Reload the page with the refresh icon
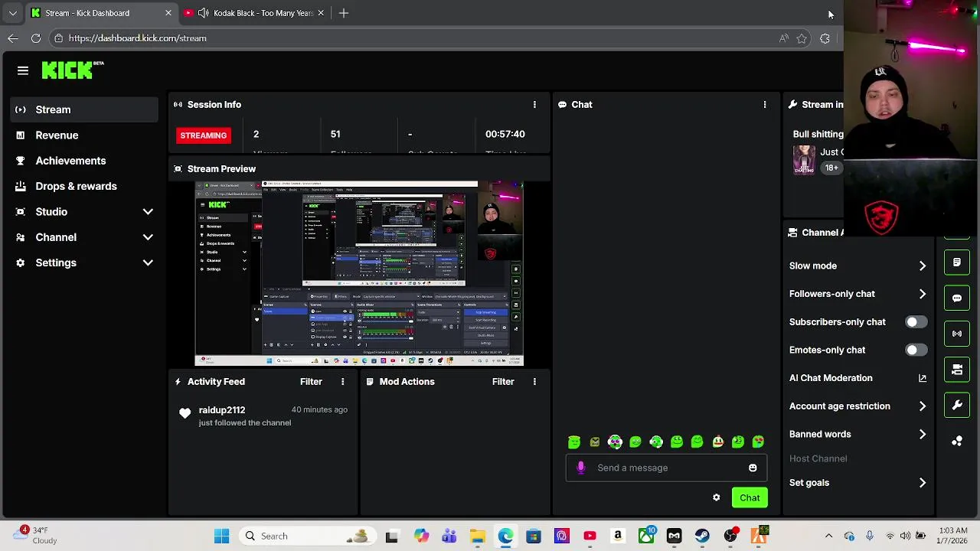980x551 pixels. pyautogui.click(x=36, y=38)
